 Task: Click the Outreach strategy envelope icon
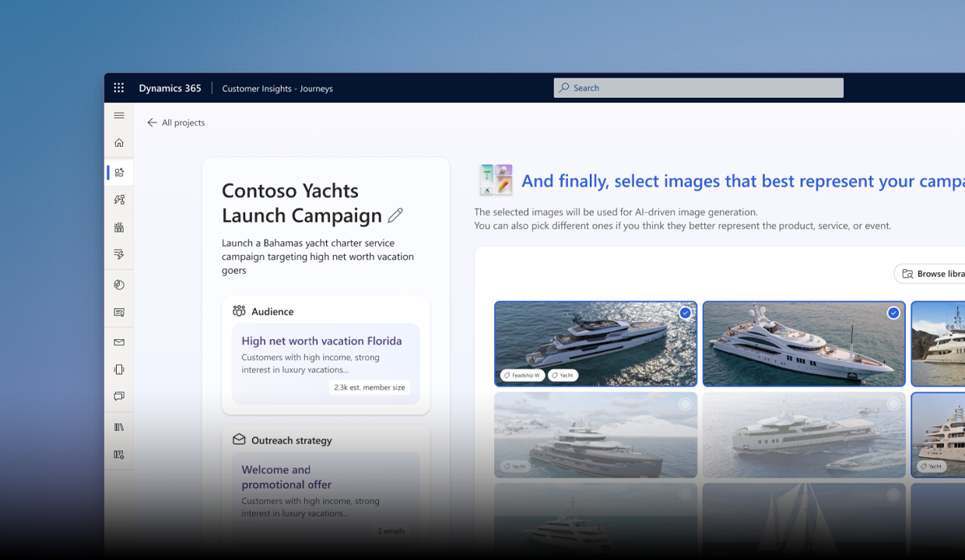pos(239,439)
